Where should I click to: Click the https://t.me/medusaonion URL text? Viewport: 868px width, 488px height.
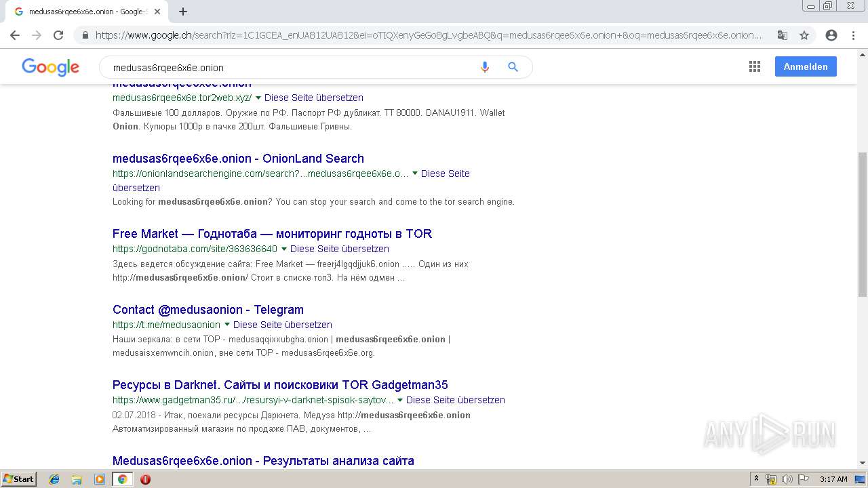coord(166,325)
